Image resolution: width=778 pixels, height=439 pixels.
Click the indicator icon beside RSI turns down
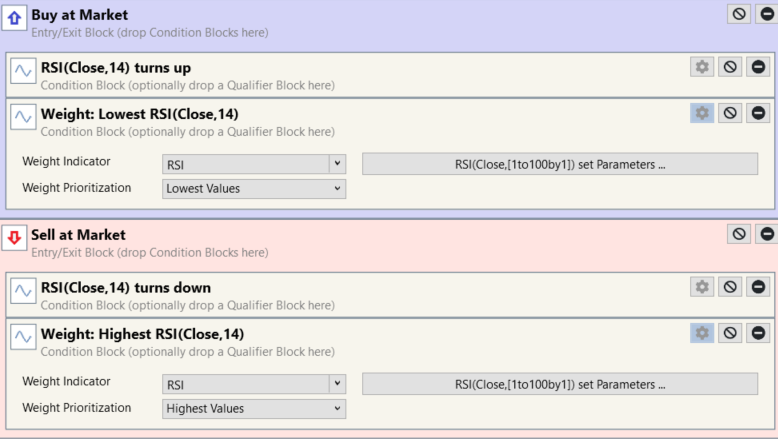coord(23,291)
